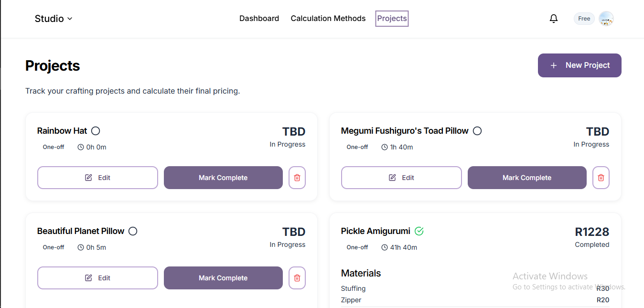
Task: Delete the Rainbow Hat project via trash icon
Action: click(x=297, y=178)
